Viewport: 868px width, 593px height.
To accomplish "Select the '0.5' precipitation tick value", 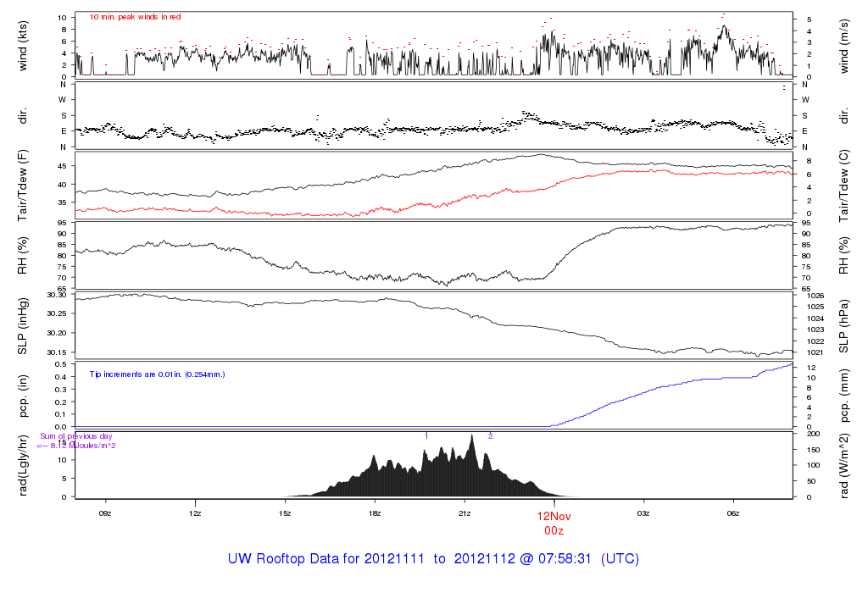I will pos(61,364).
